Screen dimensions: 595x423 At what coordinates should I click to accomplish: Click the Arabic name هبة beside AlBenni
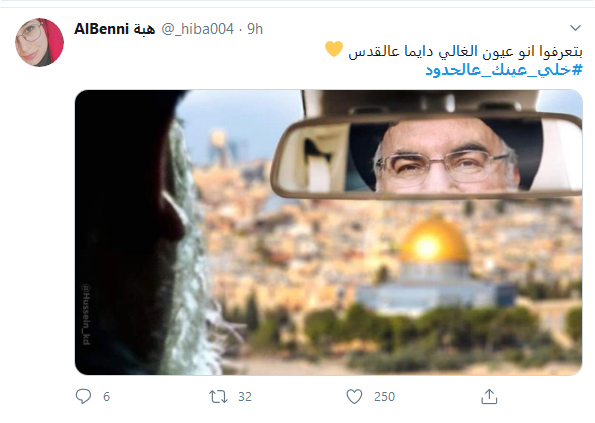click(x=144, y=29)
